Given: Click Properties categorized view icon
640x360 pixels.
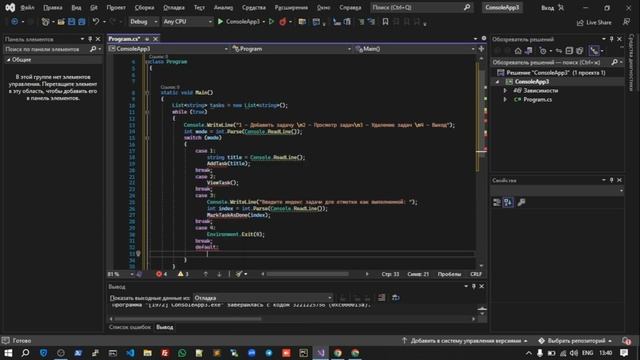Looking at the screenshot, I should (497, 202).
